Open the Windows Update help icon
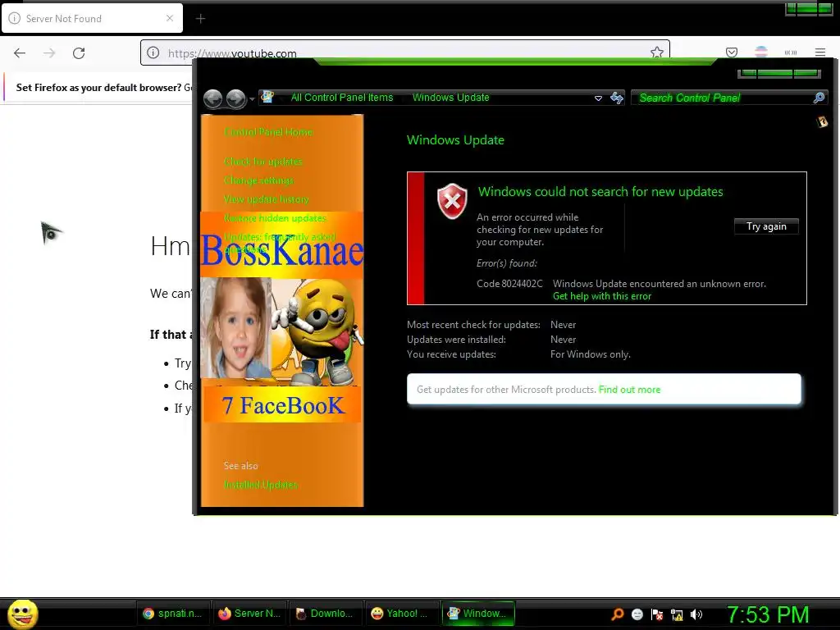Image resolution: width=840 pixels, height=630 pixels. 822,122
